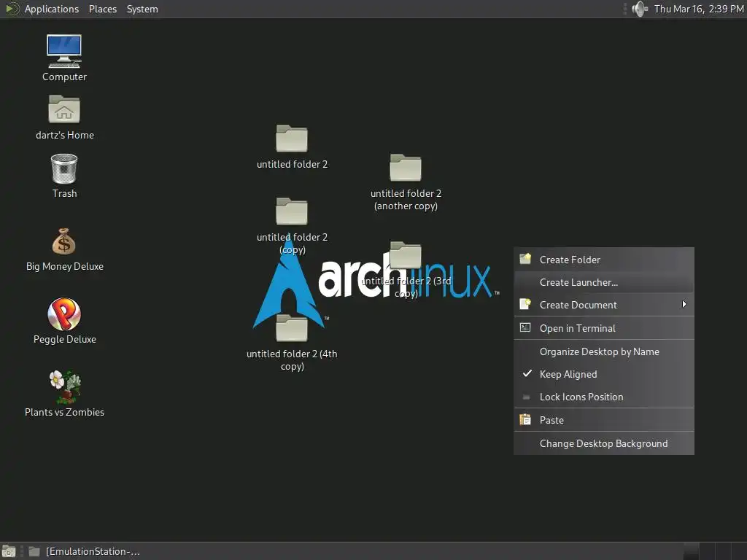The height and width of the screenshot is (560, 747).
Task: Switch to the last workspace in switcher
Action: (x=738, y=551)
